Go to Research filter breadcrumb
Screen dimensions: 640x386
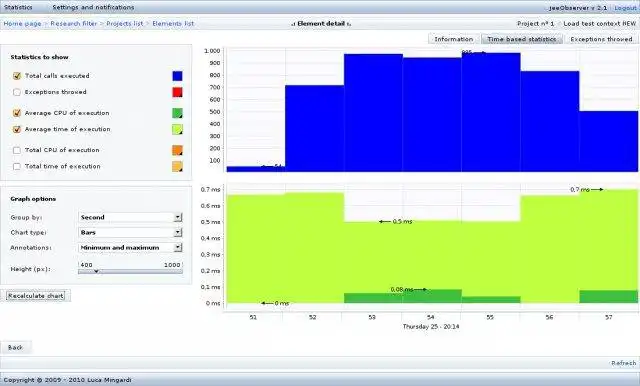tap(74, 24)
